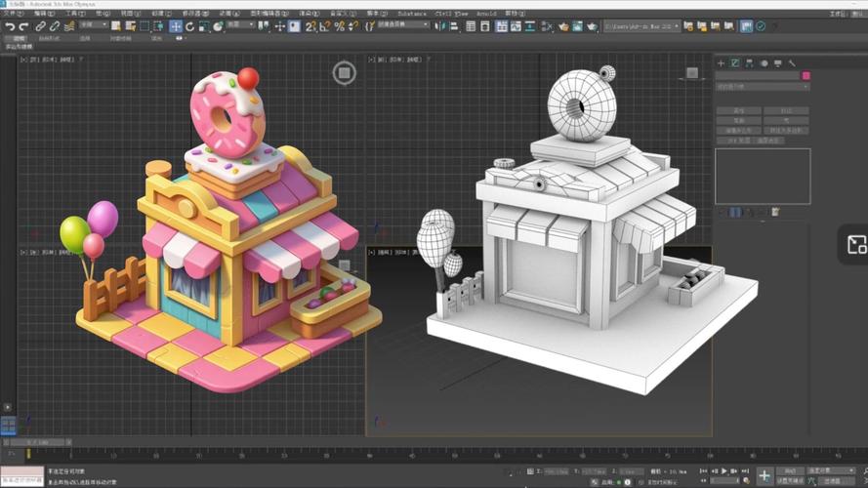Viewport: 868px width, 488px height.
Task: Open the Material Editor icon
Action: pos(547,26)
